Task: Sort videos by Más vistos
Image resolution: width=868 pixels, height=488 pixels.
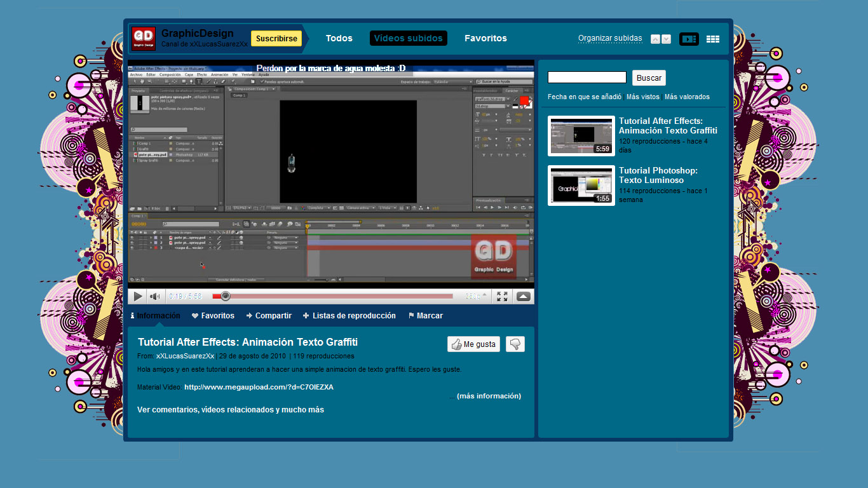Action: [x=643, y=97]
